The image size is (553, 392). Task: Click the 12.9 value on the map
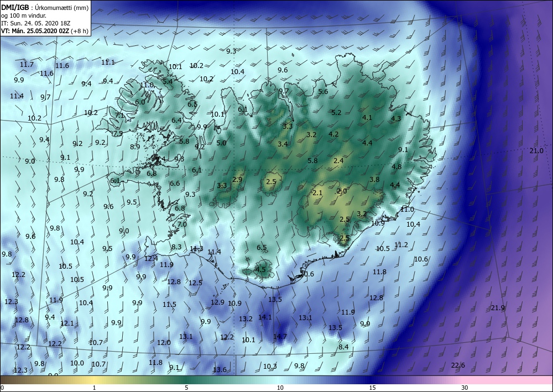point(217,302)
